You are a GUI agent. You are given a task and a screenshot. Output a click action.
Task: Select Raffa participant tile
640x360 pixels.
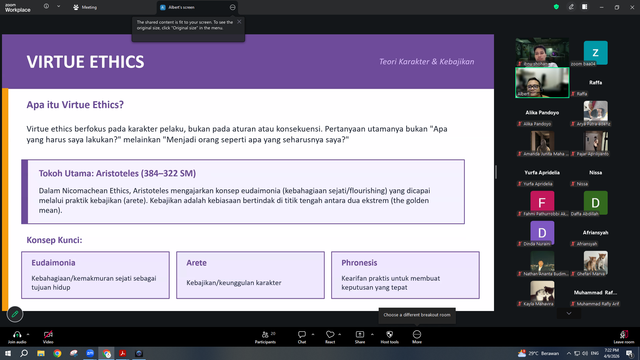(596, 83)
